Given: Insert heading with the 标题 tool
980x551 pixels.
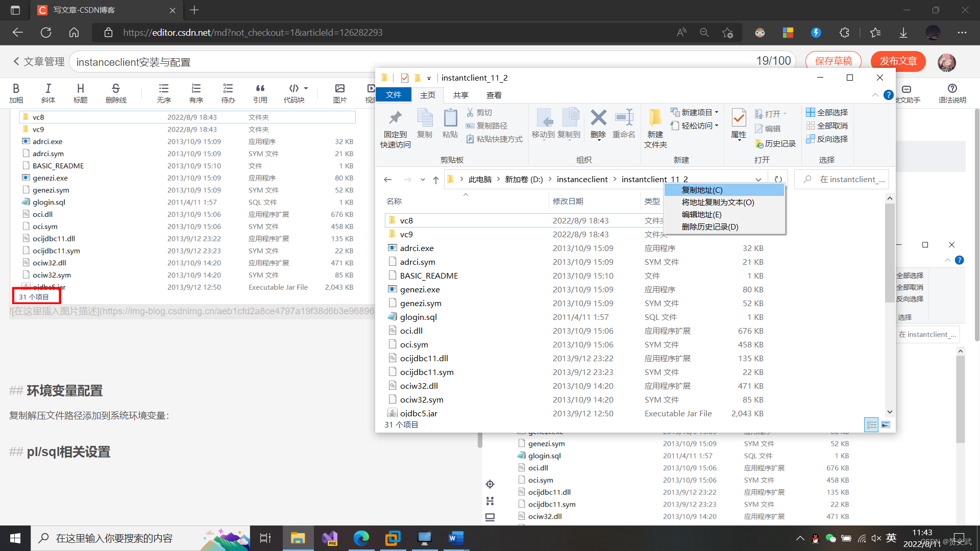Looking at the screenshot, I should pyautogui.click(x=80, y=93).
